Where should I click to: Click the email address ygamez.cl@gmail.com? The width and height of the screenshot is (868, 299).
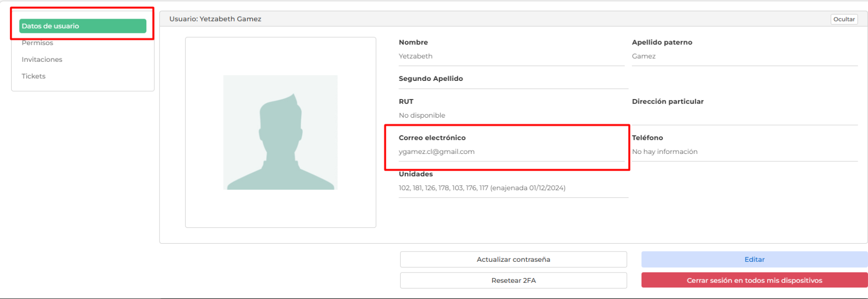(437, 152)
